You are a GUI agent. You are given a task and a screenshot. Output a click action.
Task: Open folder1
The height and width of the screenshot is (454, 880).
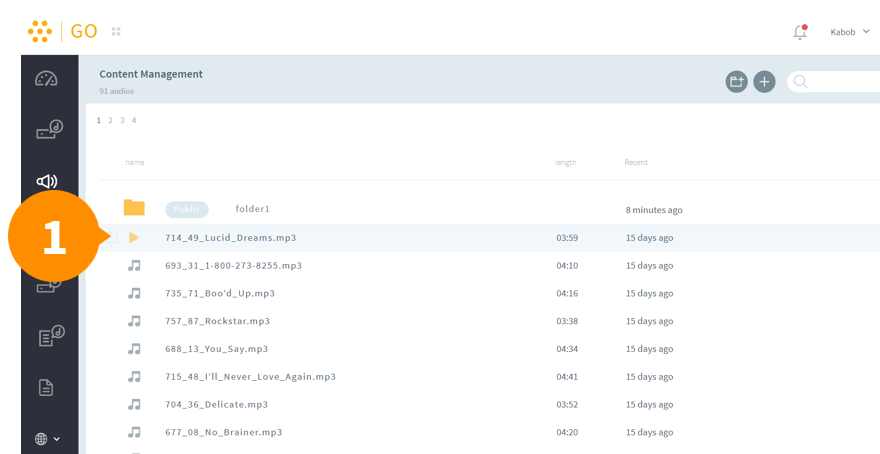(253, 209)
